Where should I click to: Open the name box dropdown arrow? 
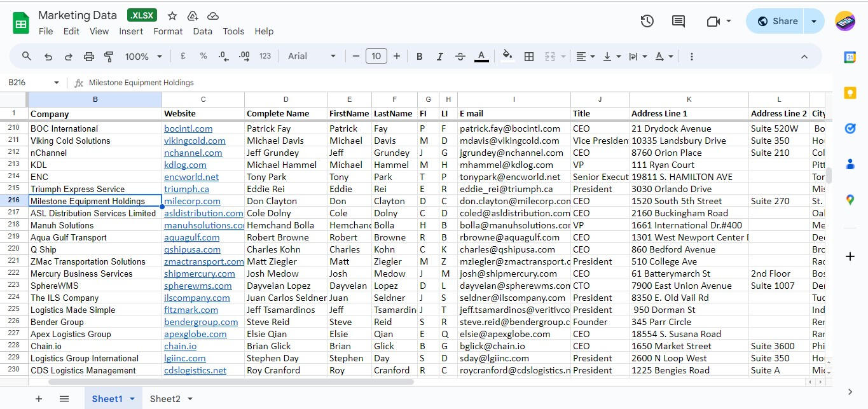pos(57,83)
